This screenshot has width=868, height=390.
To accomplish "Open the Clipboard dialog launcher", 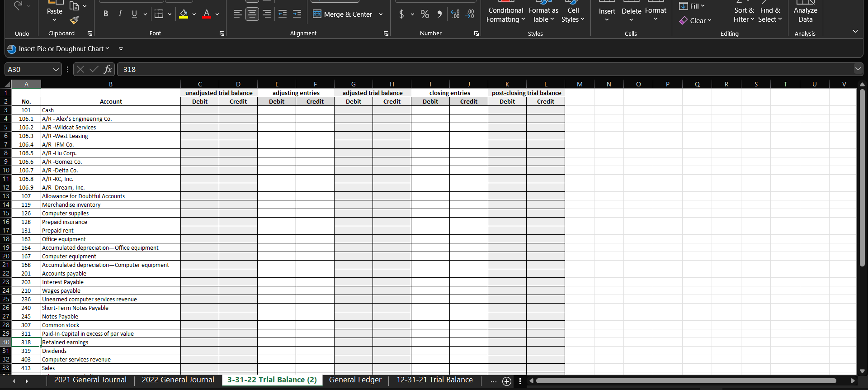I will (90, 33).
